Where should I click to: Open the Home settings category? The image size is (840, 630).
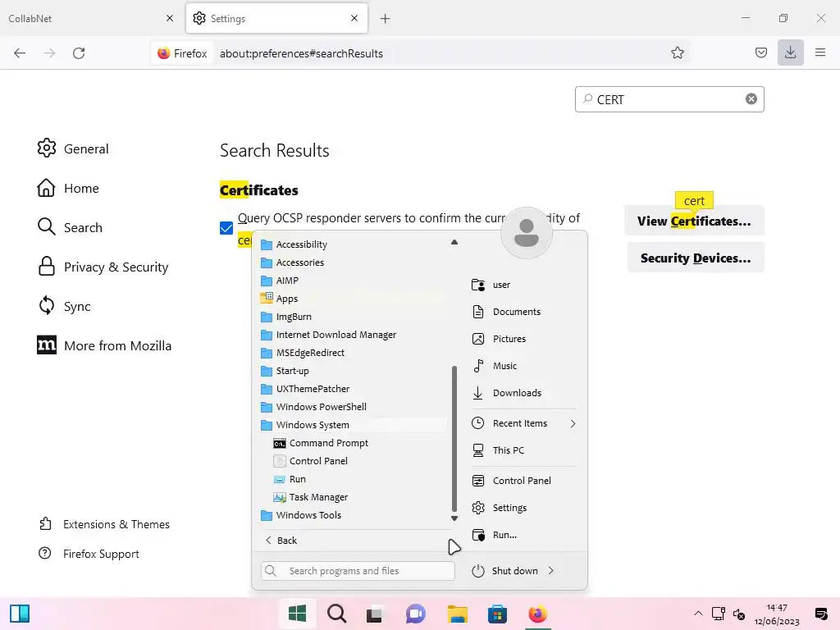[x=68, y=188]
